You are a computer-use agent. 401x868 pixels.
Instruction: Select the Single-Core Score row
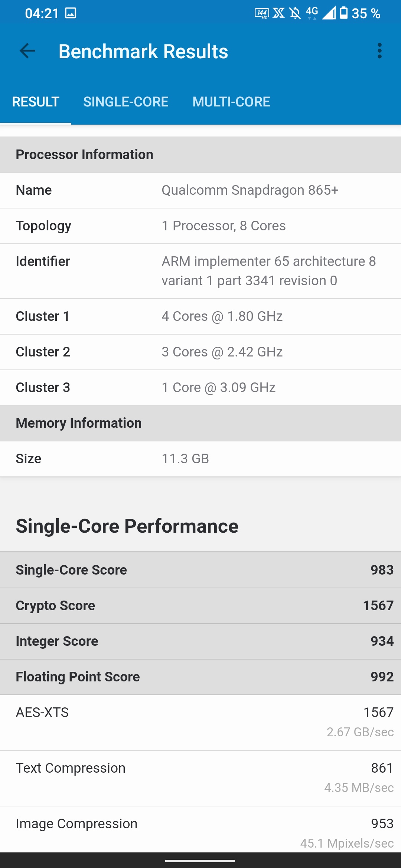(200, 570)
